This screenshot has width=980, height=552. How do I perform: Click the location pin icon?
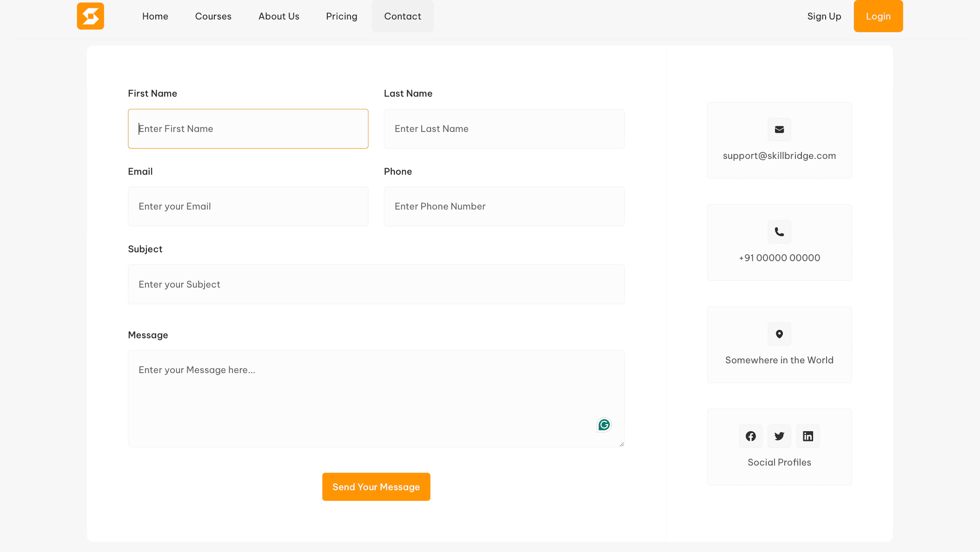pos(779,334)
